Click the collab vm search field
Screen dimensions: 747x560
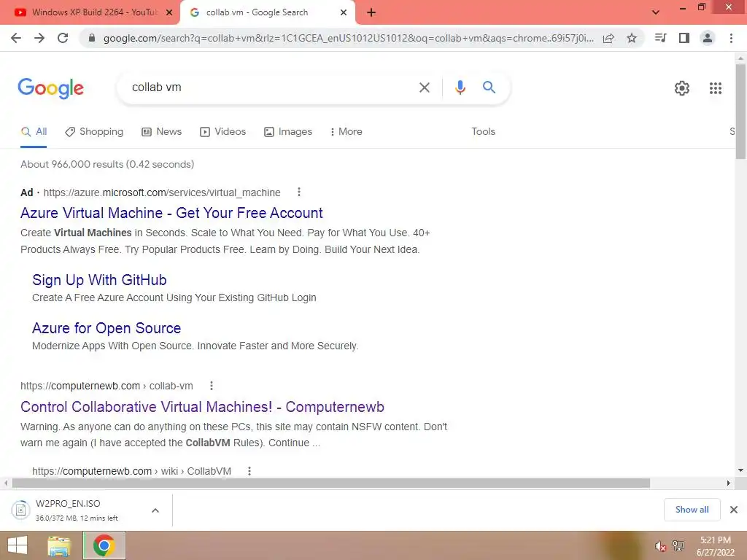click(271, 87)
